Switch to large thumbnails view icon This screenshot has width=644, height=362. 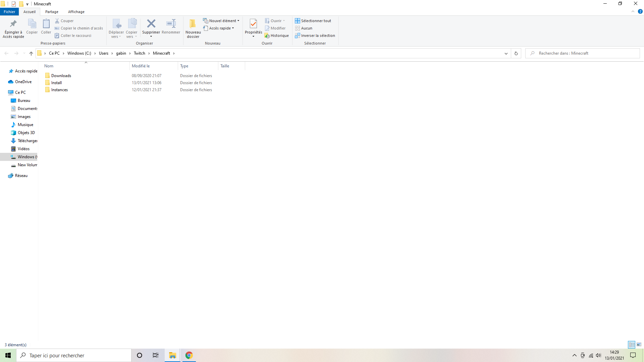coord(639,345)
